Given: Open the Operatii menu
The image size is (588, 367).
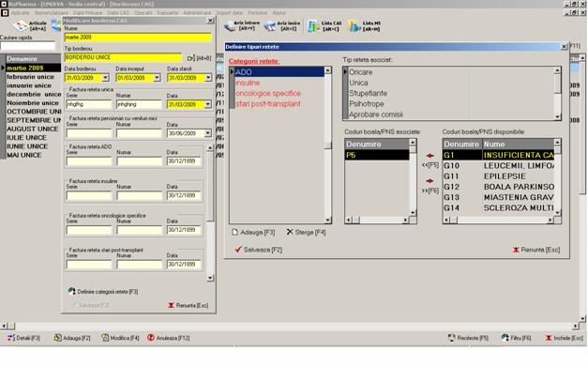Looking at the screenshot, I should pyautogui.click(x=143, y=13).
